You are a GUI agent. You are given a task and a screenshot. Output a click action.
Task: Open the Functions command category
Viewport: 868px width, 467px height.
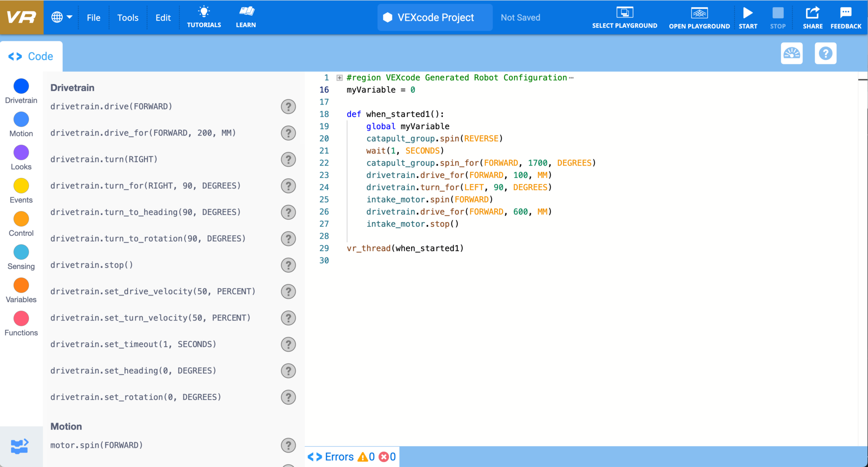21,318
